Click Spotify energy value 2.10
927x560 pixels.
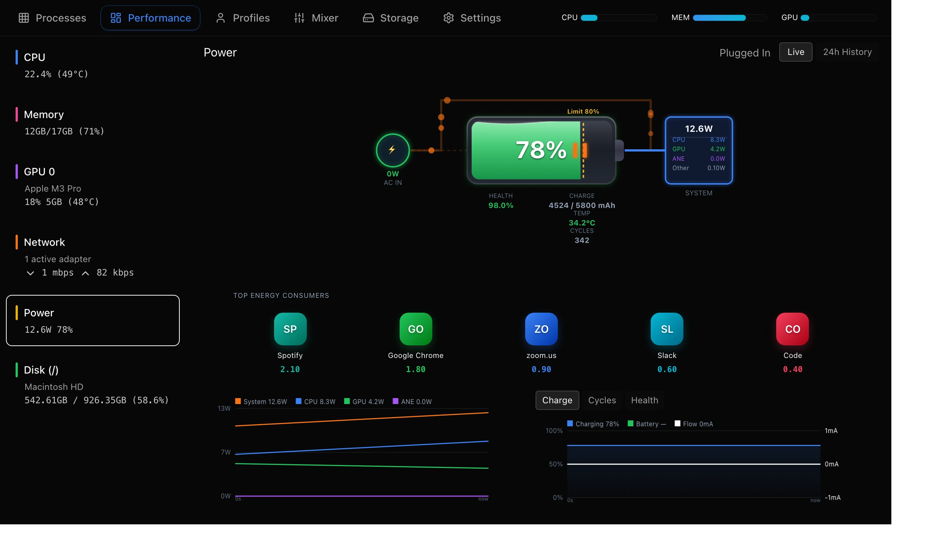click(290, 369)
